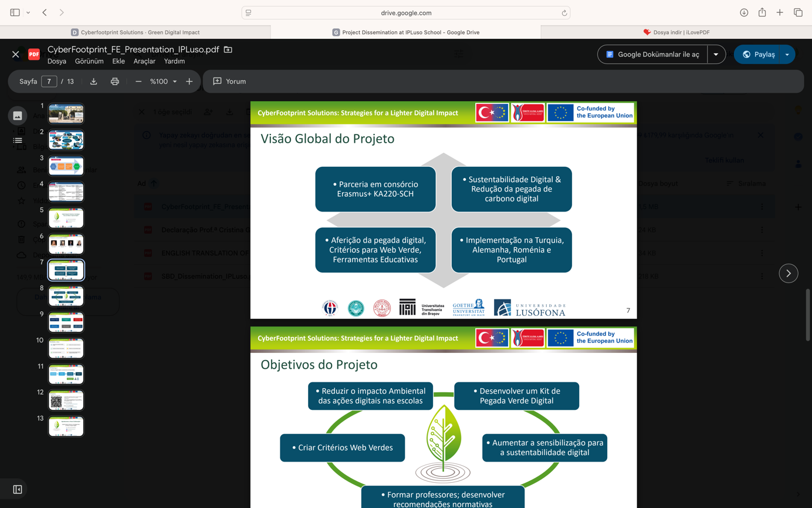The image size is (812, 508).
Task: Select page 1 thumbnail
Action: coord(66,114)
